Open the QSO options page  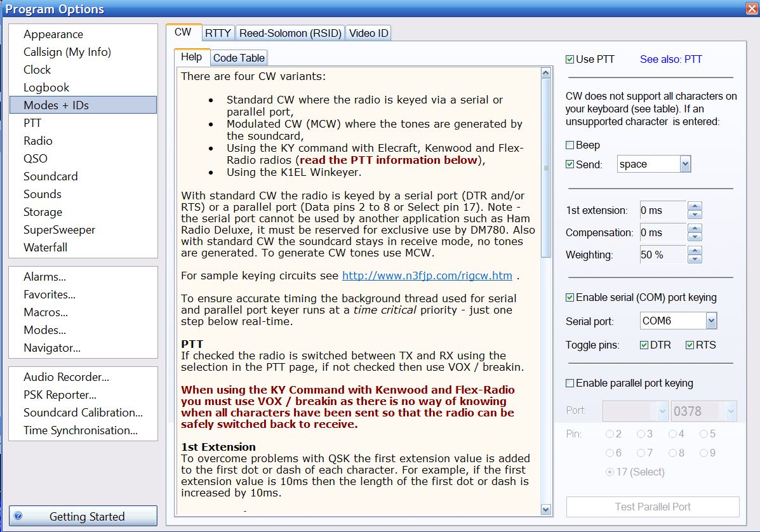pos(83,159)
